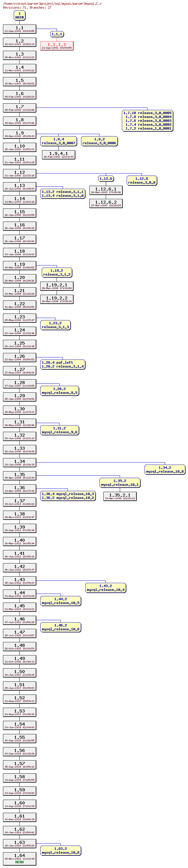Open revision 1.9.4.1 node
This screenshot has width=188, height=868.
(58, 155)
